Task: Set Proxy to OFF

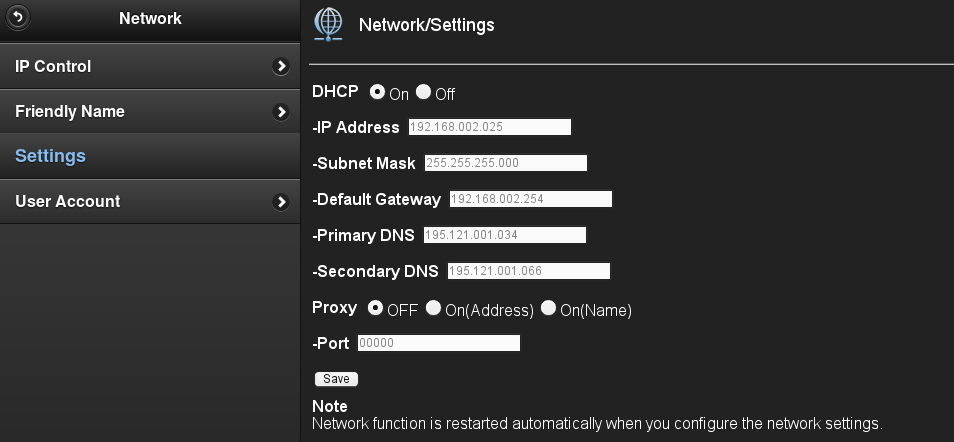Action: tap(376, 308)
